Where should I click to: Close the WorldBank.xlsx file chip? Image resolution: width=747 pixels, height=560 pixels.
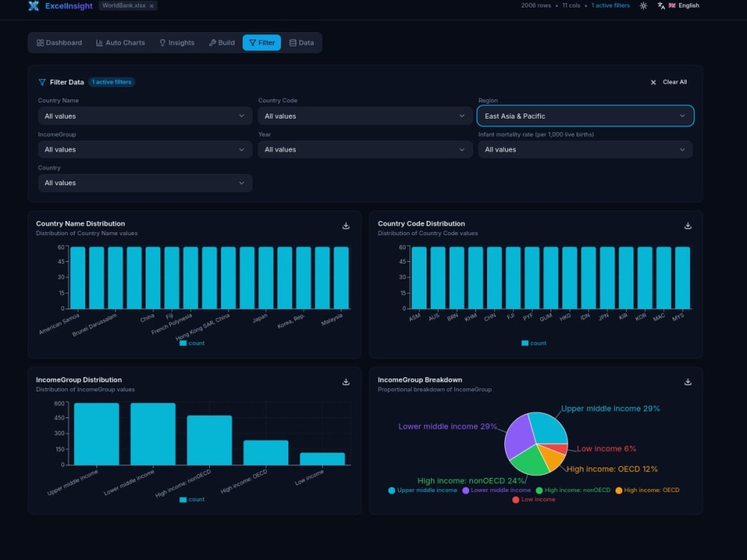click(152, 6)
